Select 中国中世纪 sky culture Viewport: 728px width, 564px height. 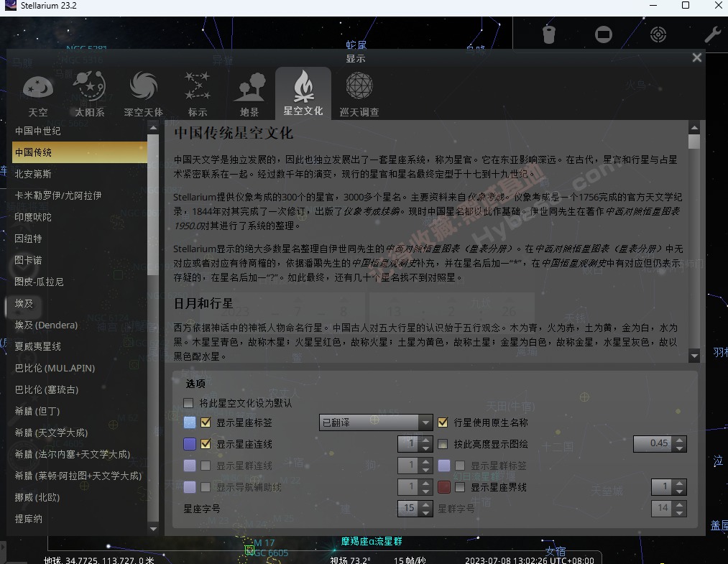[79, 131]
